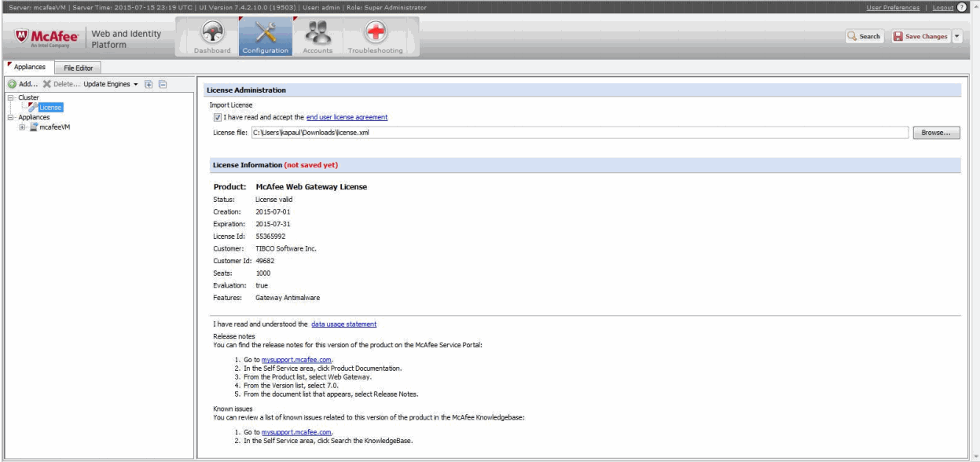
Task: Collapse the Cluster tree node
Action: tap(9, 97)
